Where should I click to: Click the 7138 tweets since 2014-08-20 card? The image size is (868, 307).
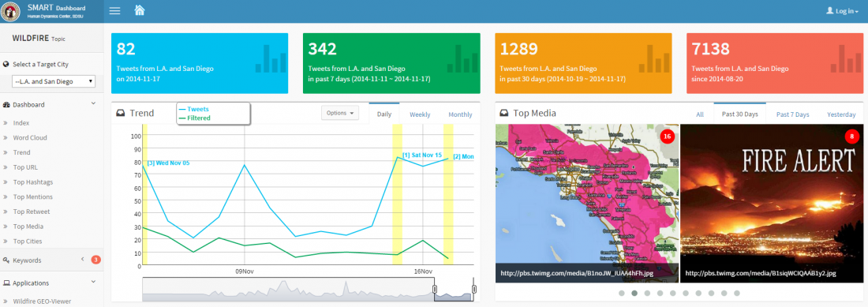tap(774, 63)
